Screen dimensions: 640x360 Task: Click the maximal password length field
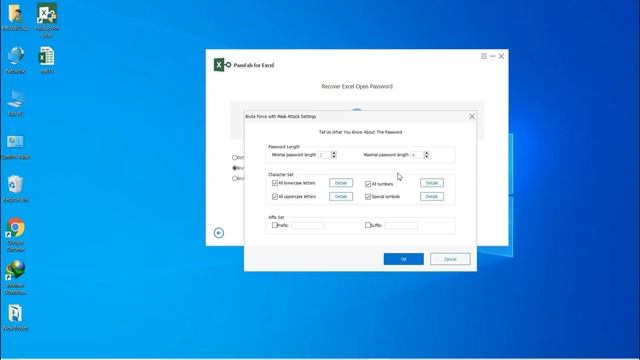point(417,155)
